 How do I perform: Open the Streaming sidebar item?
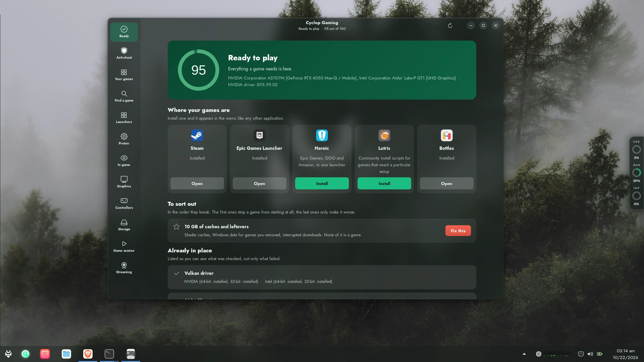tap(124, 268)
